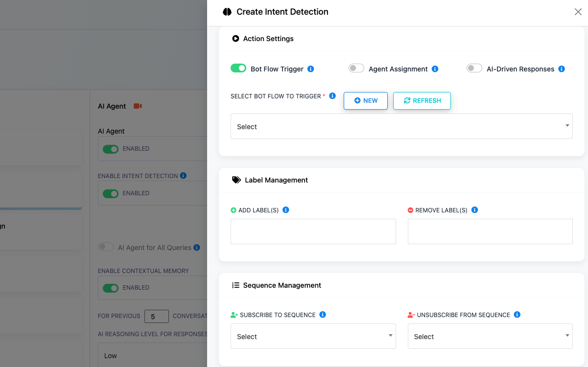The width and height of the screenshot is (588, 367).
Task: Click the red video icon beside AI Agent
Action: point(138,106)
